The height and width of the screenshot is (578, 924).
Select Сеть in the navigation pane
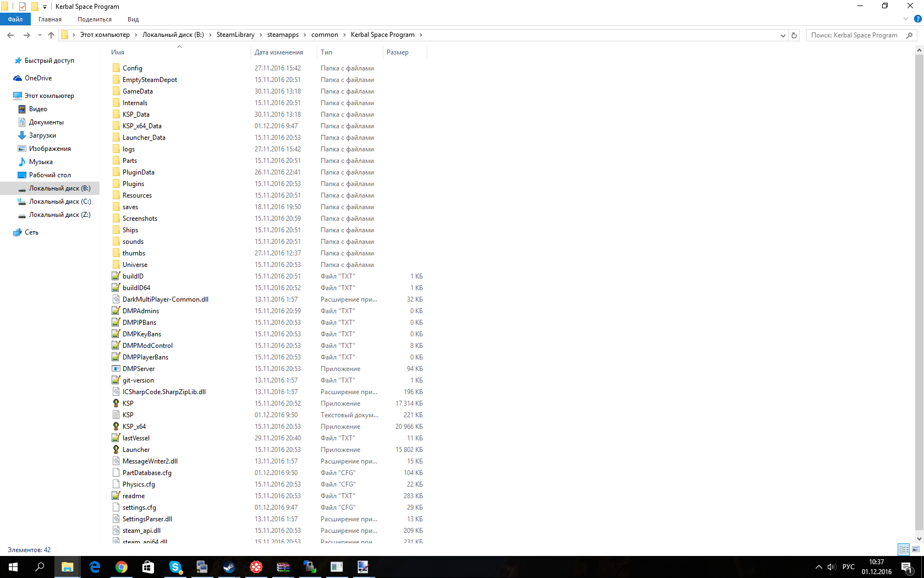(31, 232)
